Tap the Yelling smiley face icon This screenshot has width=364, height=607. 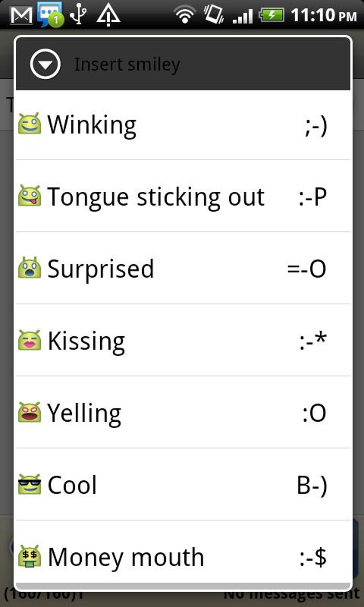(30, 412)
